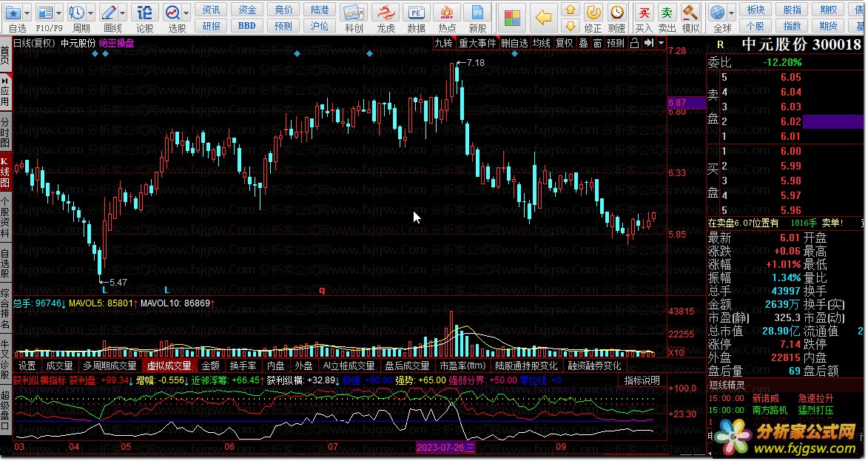The height and width of the screenshot is (461, 868).
Task: Click the 修正 refresh correction icon
Action: (593, 12)
